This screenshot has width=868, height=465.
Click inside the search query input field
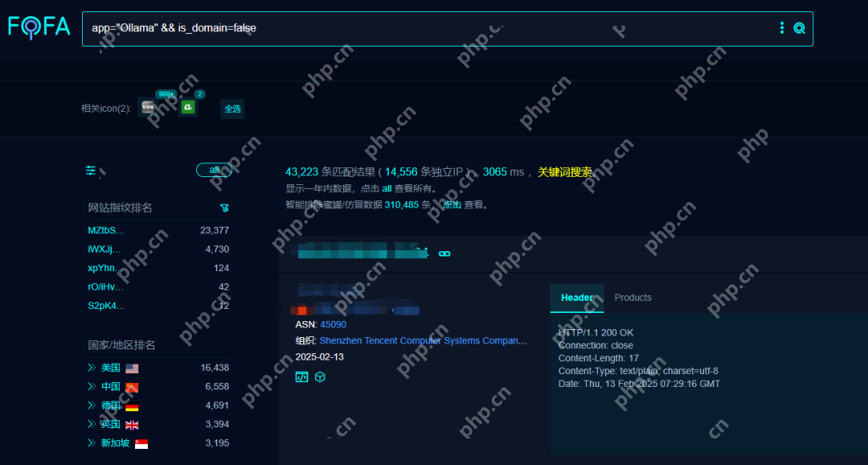pos(321,27)
